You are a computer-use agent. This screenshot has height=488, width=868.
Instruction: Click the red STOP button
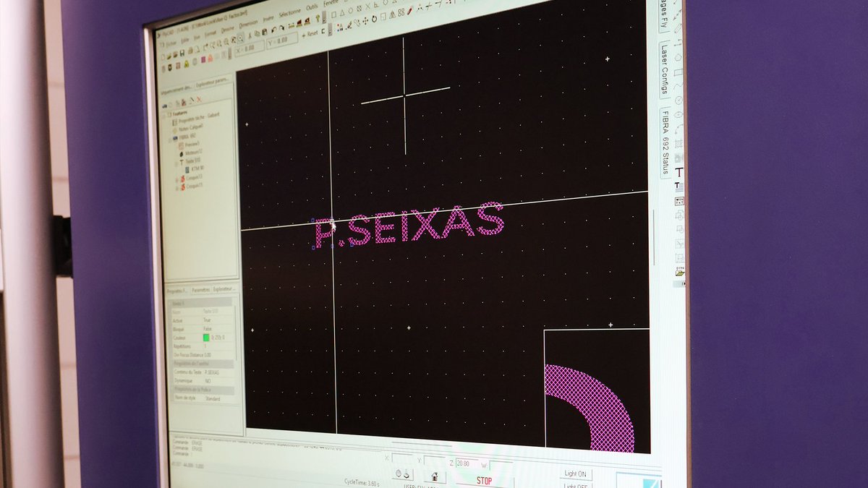(484, 481)
